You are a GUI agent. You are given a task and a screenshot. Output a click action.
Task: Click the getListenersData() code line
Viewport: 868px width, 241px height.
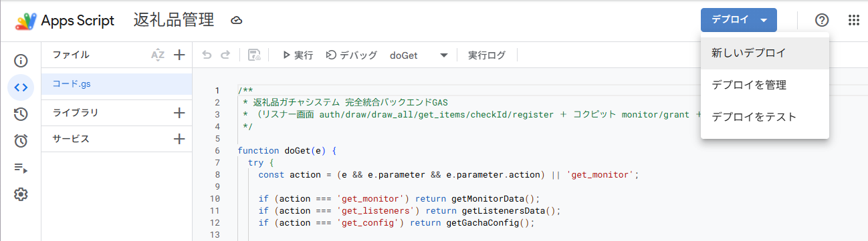409,210
